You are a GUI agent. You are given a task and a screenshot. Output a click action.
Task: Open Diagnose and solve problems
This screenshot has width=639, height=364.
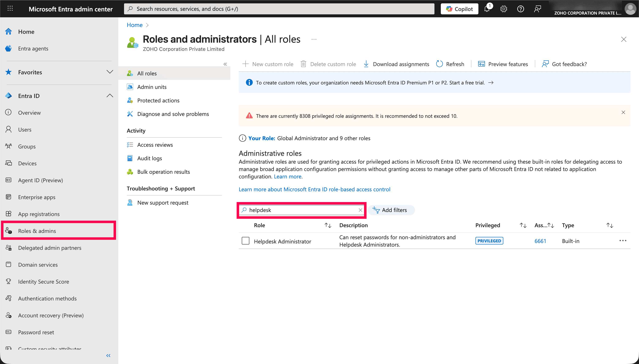[x=173, y=114]
